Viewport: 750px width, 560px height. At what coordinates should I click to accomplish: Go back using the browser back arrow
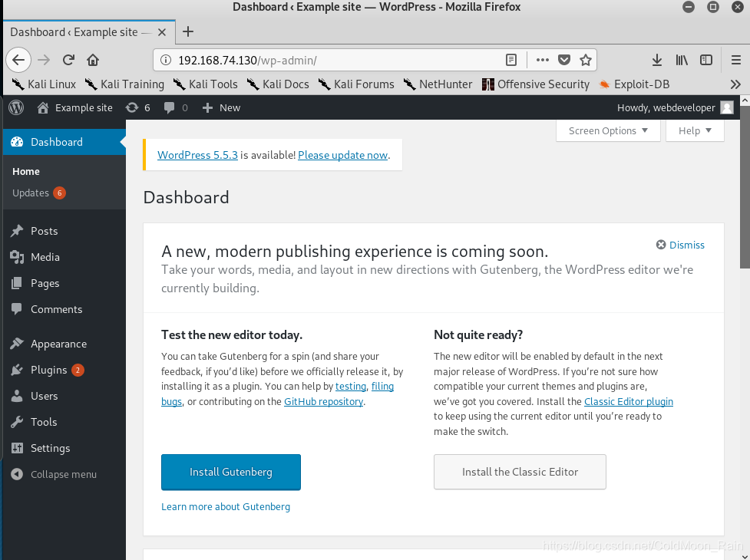click(18, 60)
